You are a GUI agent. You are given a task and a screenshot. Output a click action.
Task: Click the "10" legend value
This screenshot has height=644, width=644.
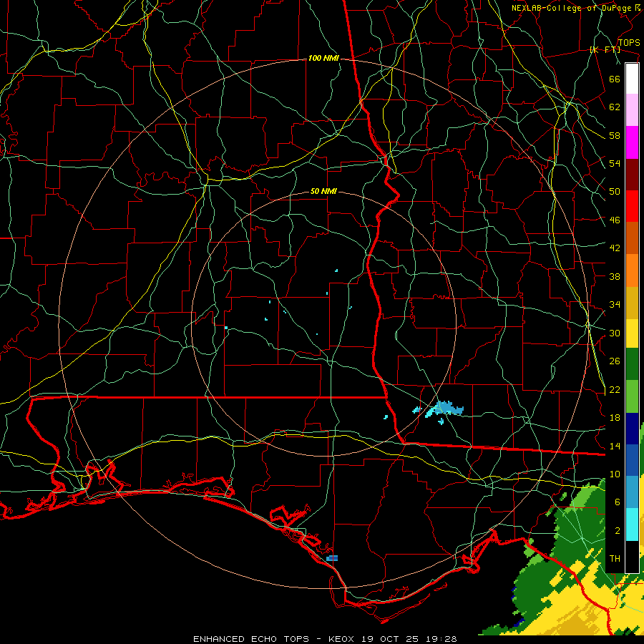[x=615, y=474]
